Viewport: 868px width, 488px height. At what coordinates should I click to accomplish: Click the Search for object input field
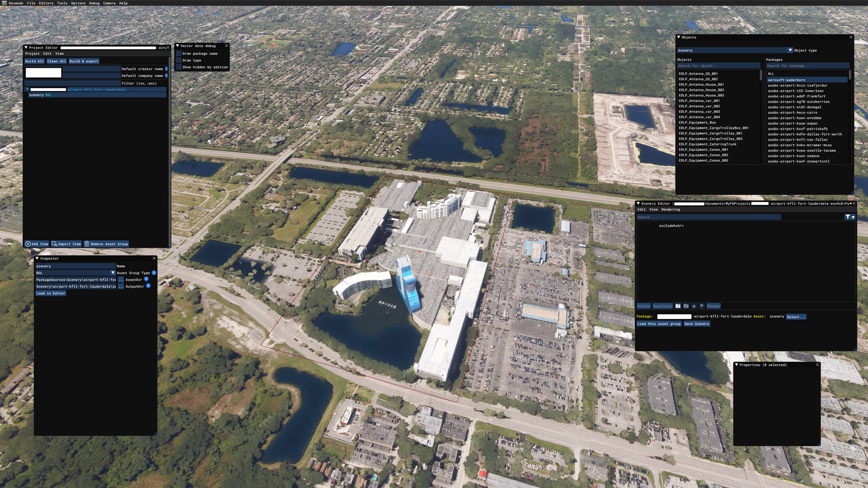(x=718, y=66)
